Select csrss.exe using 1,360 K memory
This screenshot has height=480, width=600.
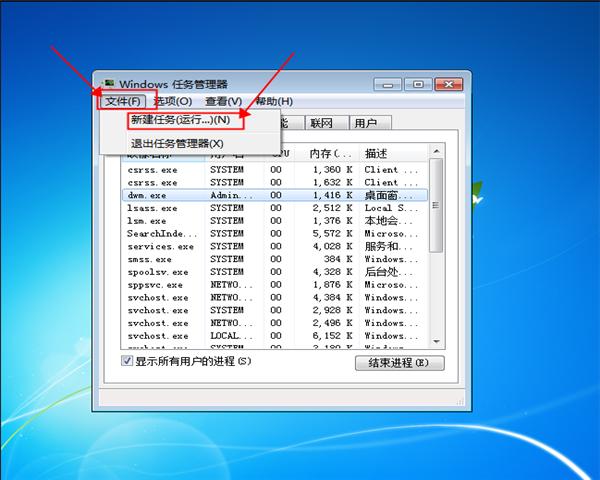pyautogui.click(x=274, y=170)
